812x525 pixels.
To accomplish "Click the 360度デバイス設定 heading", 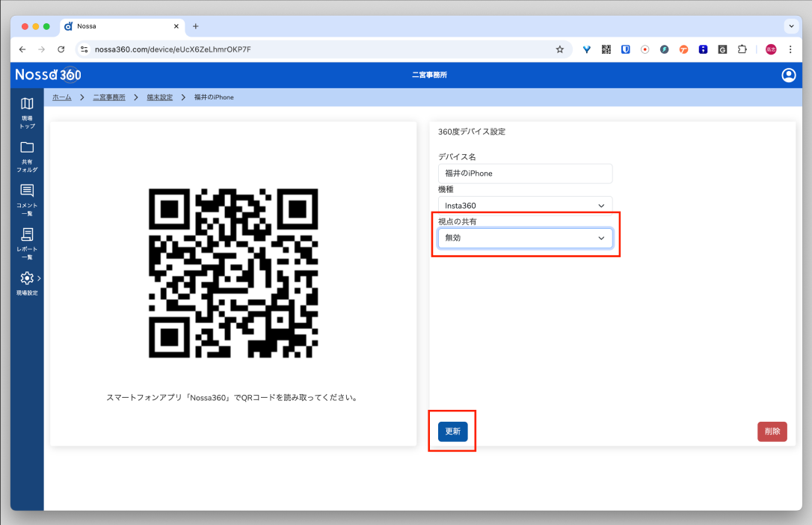I will point(472,132).
